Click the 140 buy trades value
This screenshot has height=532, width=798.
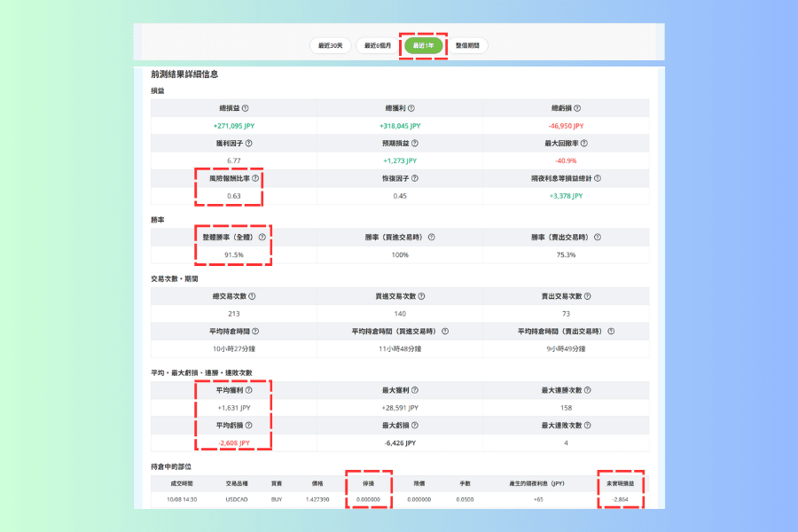pos(400,314)
